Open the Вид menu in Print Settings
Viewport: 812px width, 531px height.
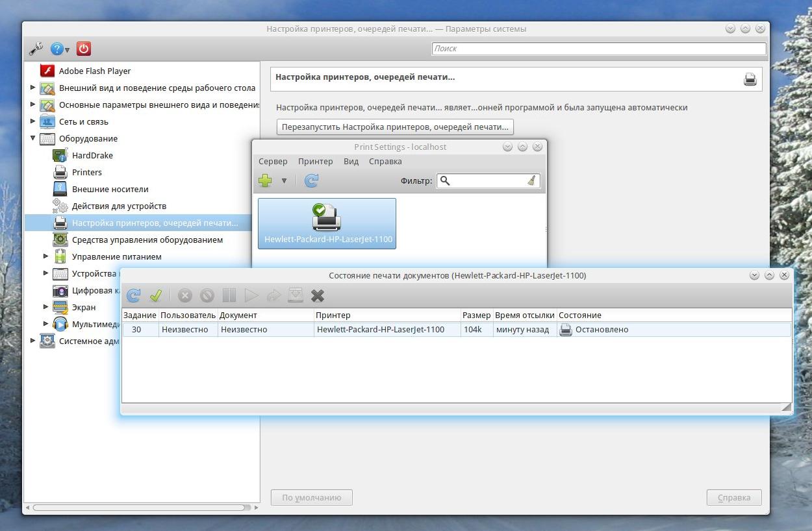pos(351,161)
